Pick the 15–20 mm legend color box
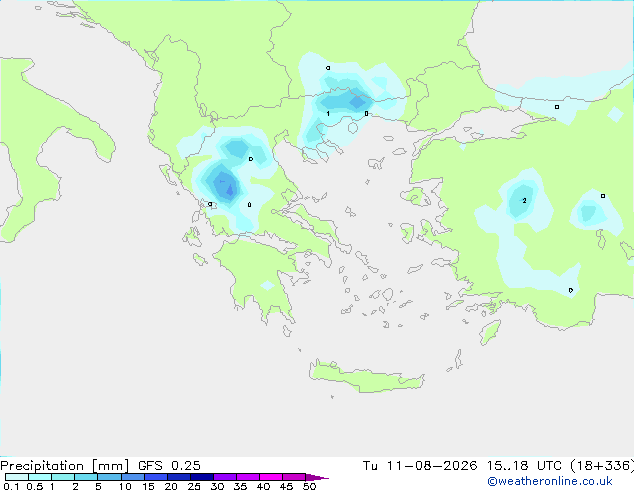The height and width of the screenshot is (490, 634). click(155, 477)
